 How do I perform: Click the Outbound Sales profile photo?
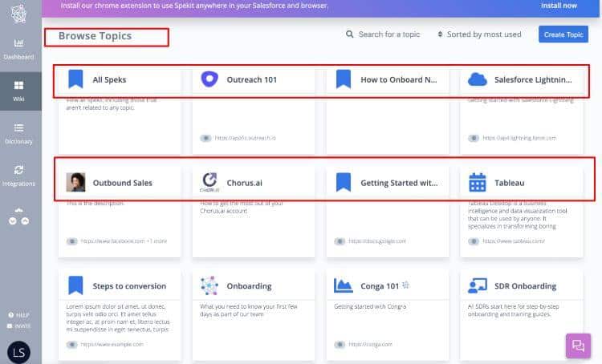click(75, 182)
